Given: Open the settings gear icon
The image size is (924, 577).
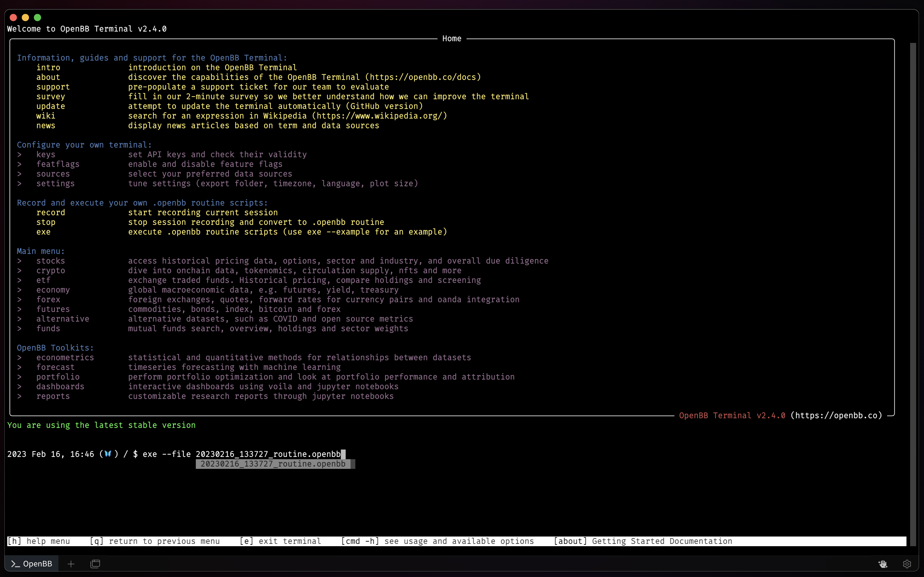Looking at the screenshot, I should [x=907, y=564].
